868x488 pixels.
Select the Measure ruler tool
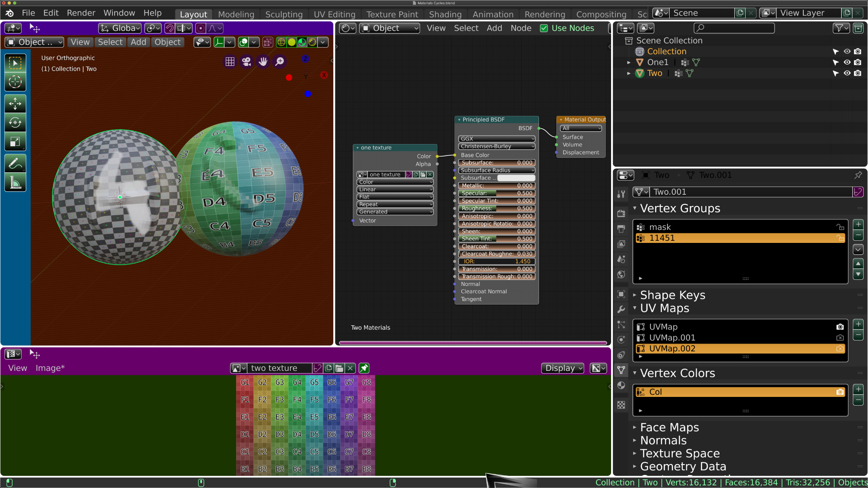[15, 183]
